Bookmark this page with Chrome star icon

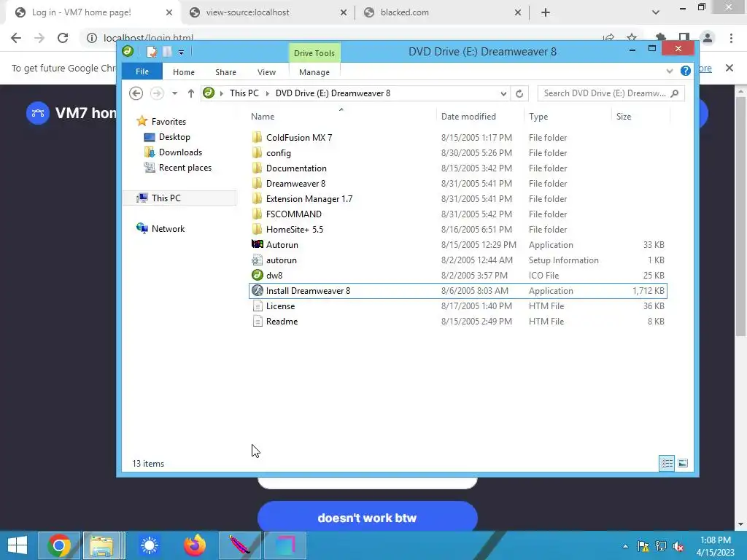632,38
